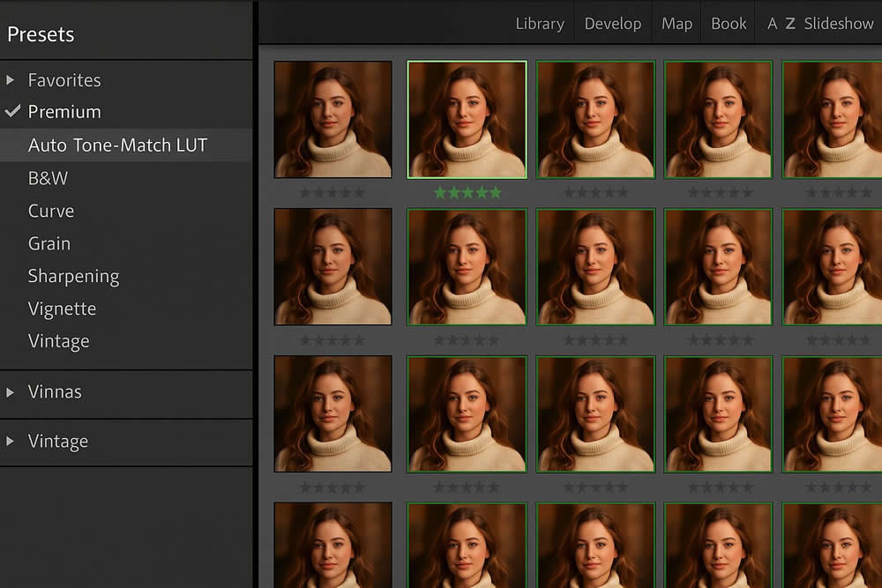The height and width of the screenshot is (588, 882).
Task: Select the first portrait thumbnail in top row
Action: click(333, 119)
